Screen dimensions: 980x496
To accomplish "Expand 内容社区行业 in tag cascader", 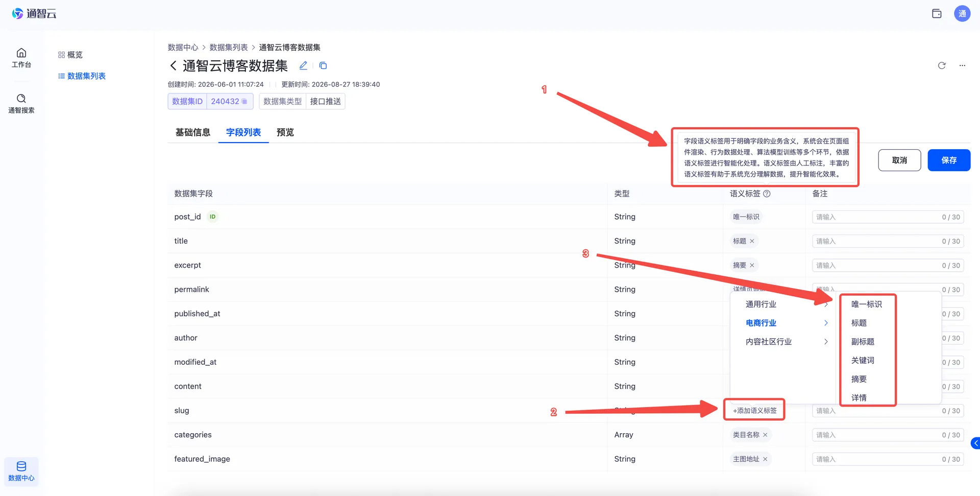I will (786, 341).
